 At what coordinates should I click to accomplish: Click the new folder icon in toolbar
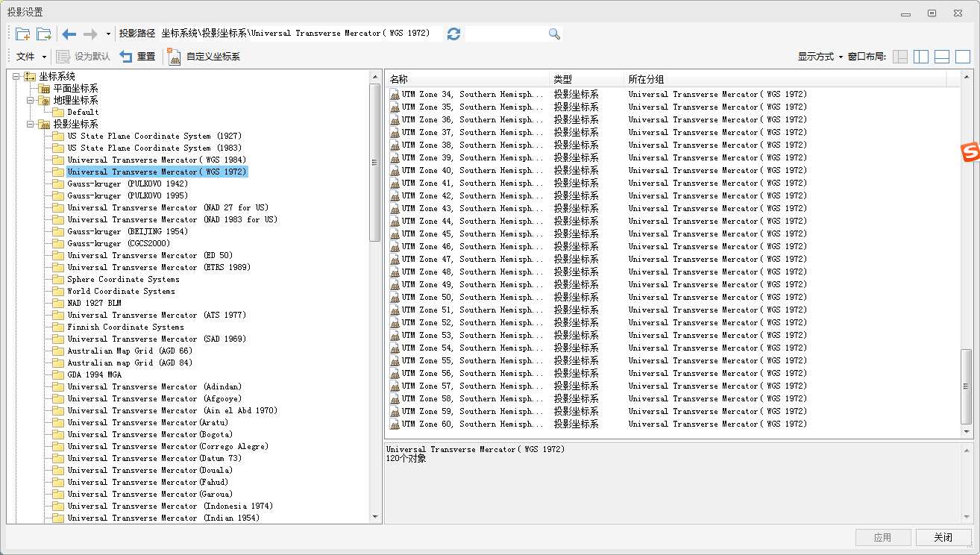coord(23,34)
